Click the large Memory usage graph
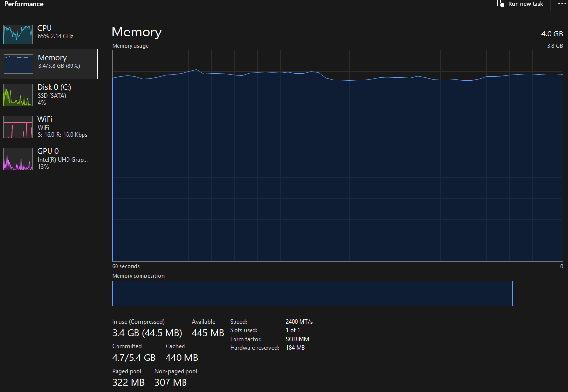568x392 pixels. [x=337, y=156]
